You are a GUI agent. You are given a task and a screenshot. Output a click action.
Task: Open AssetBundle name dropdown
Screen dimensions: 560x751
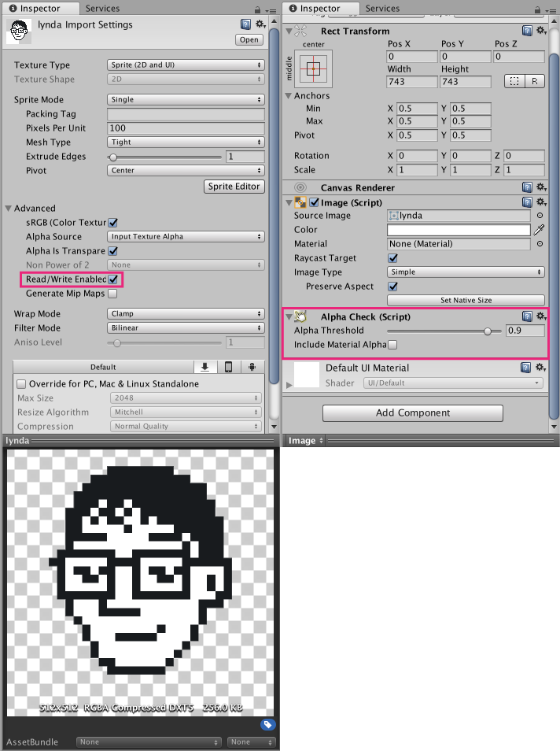149,742
